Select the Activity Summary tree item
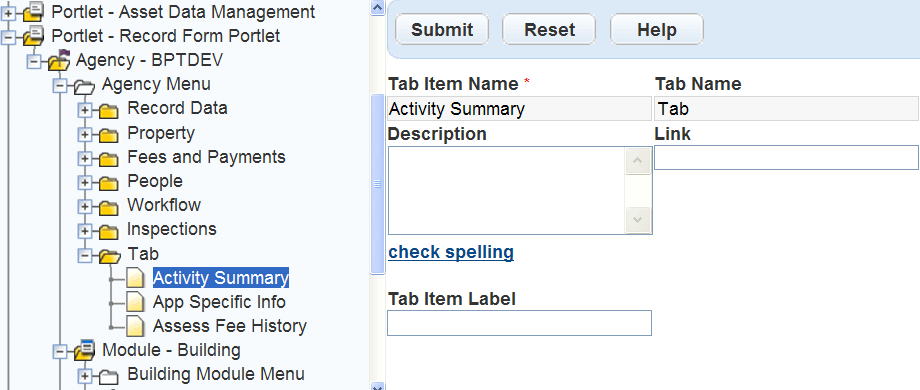 [221, 278]
